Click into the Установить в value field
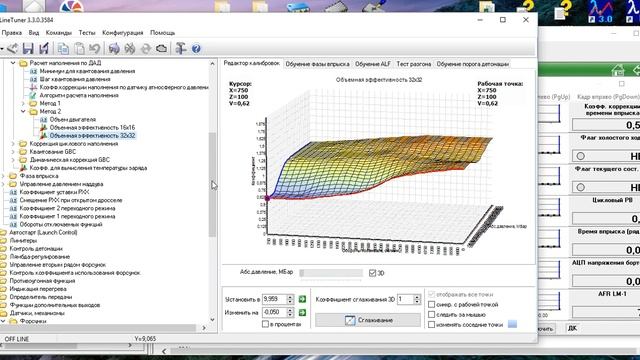 pos(274,299)
